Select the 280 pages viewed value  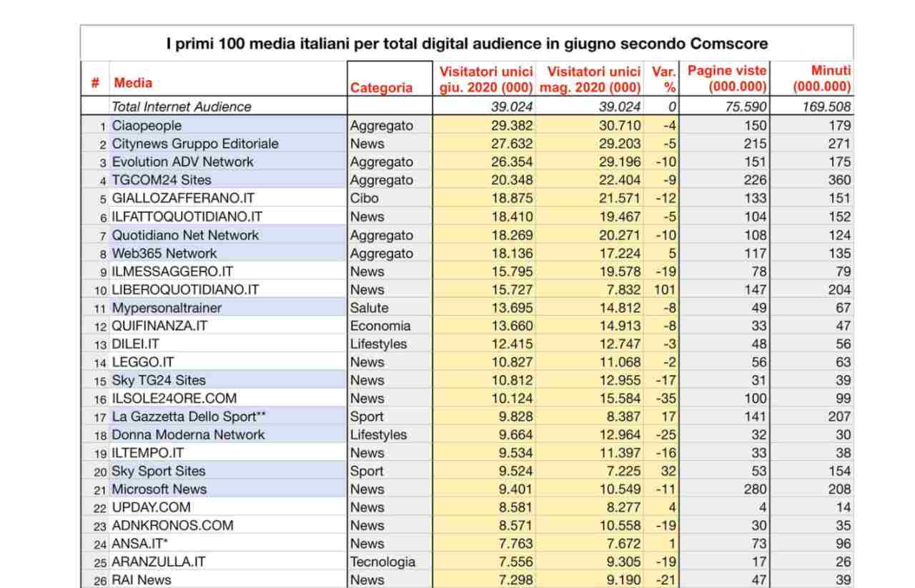coord(756,489)
